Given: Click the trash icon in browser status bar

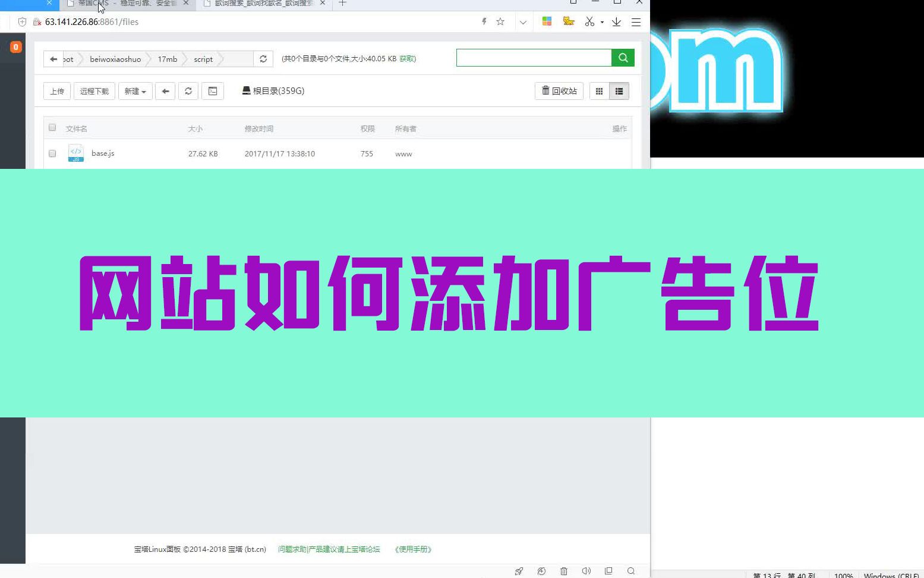Looking at the screenshot, I should click(564, 571).
